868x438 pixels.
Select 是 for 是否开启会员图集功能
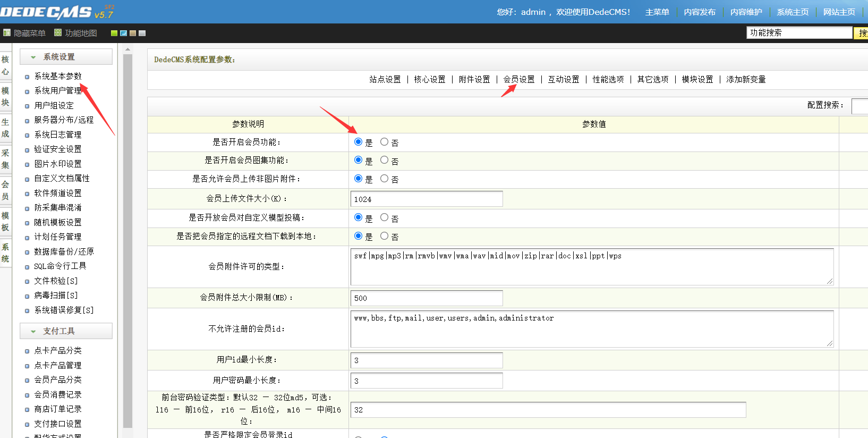click(x=359, y=160)
